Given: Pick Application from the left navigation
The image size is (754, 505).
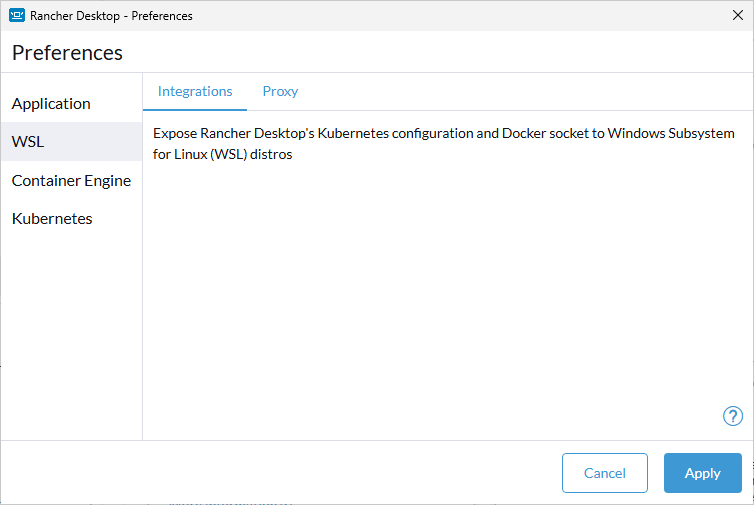Looking at the screenshot, I should [x=51, y=104].
